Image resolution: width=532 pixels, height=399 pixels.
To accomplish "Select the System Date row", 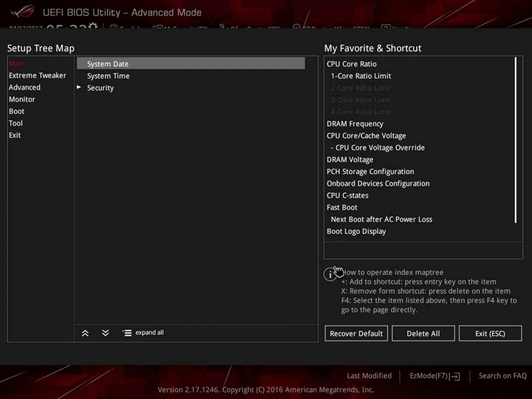I will click(191, 64).
